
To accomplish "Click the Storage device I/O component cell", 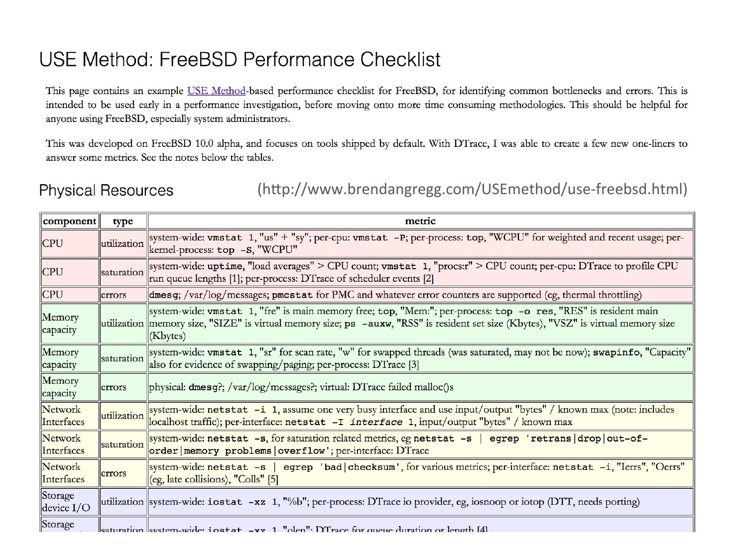I will [66, 501].
